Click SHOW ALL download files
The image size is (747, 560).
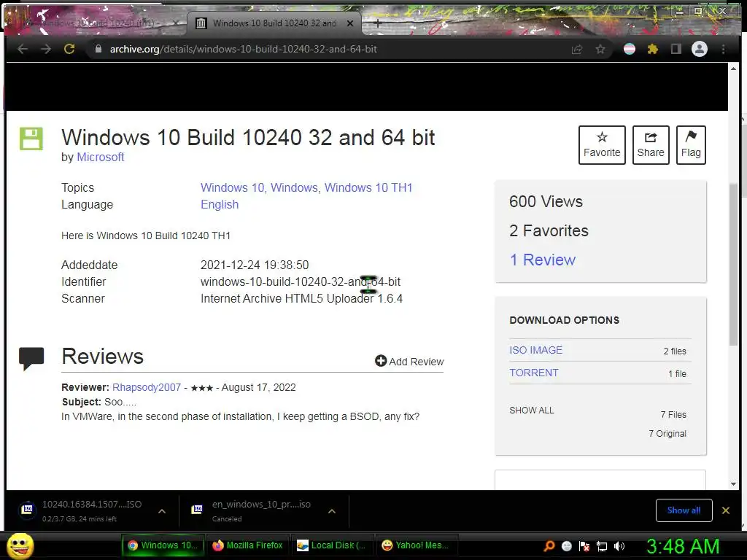click(x=532, y=411)
